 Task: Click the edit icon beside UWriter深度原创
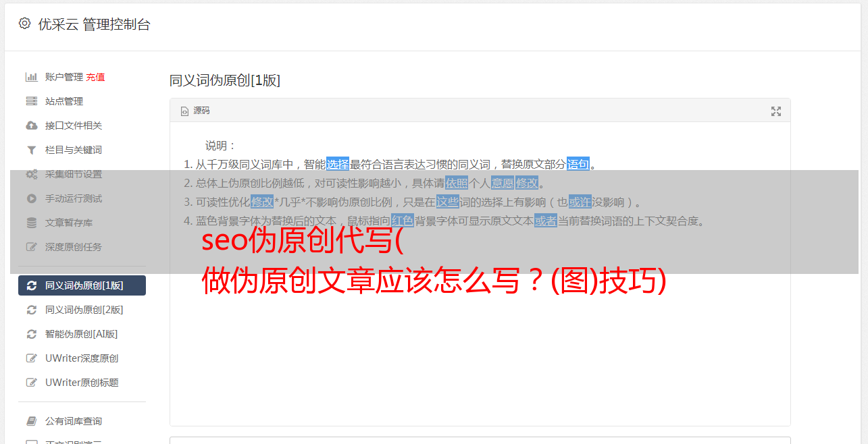click(x=32, y=358)
